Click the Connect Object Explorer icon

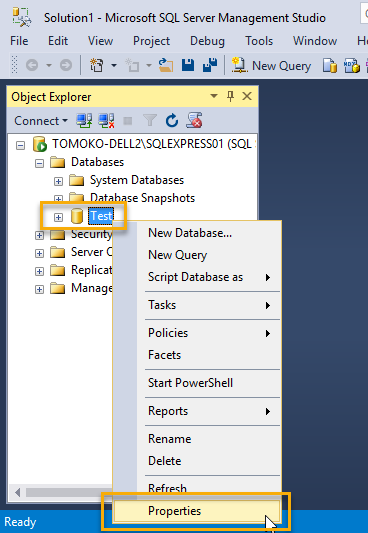click(x=84, y=121)
